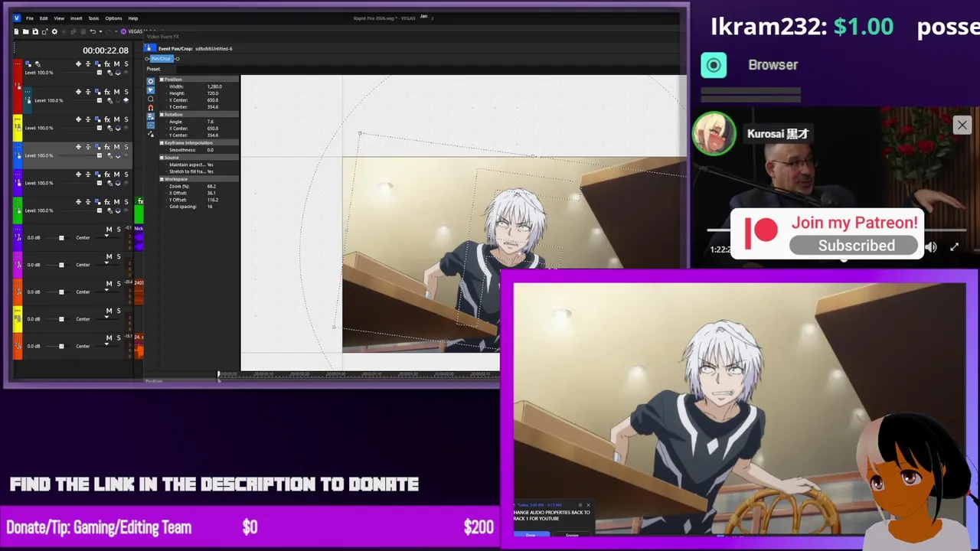Select the Pan/Crop node in FX chain

161,59
